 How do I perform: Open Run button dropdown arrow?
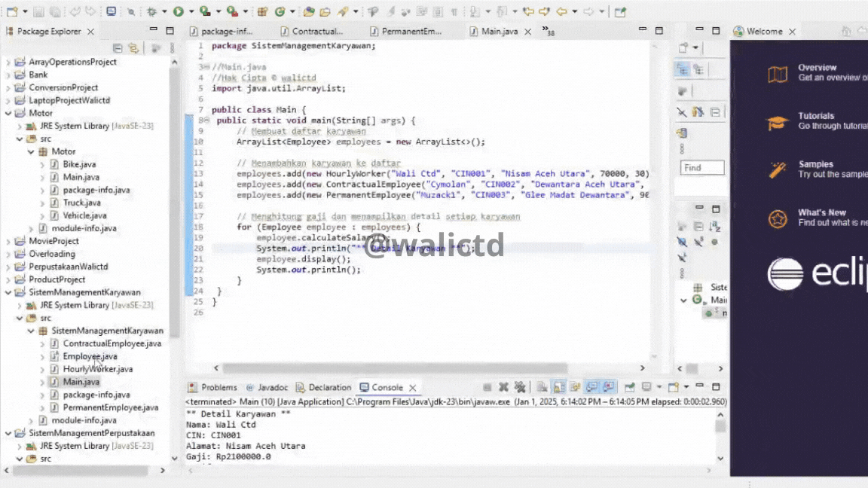tap(191, 11)
